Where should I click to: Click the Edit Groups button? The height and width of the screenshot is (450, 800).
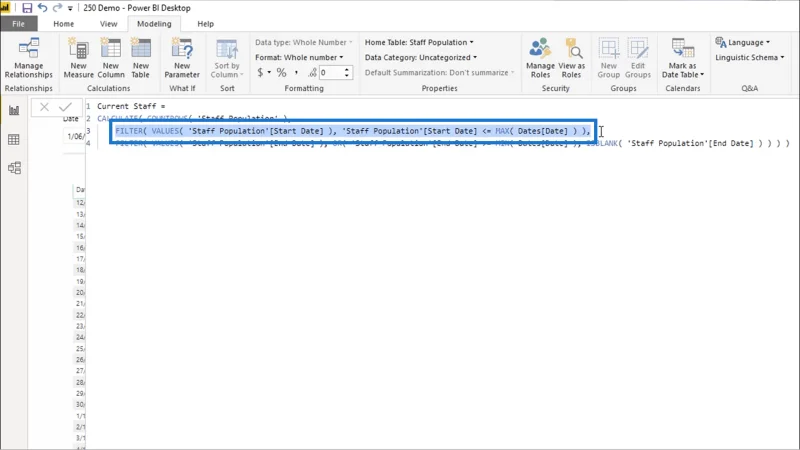tap(638, 58)
